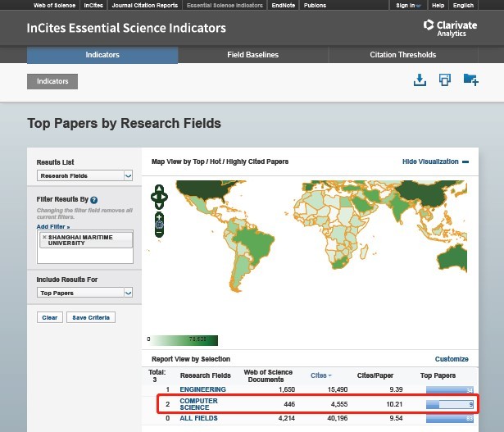Zoom in on the map
The width and height of the screenshot is (504, 432).
click(159, 216)
